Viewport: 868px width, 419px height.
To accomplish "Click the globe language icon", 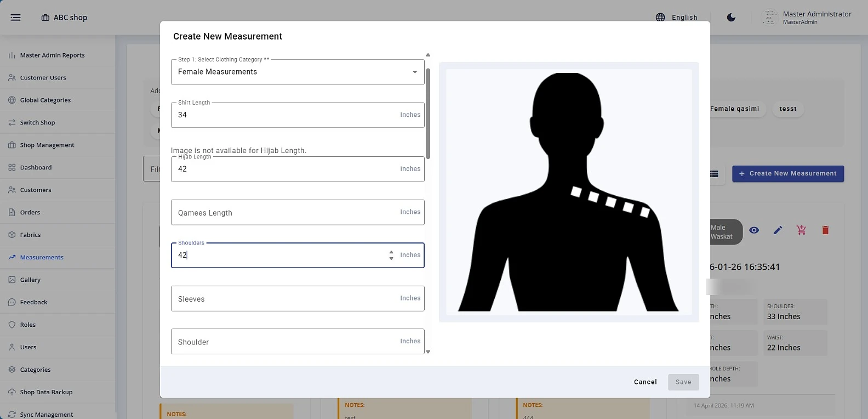I will coord(660,18).
